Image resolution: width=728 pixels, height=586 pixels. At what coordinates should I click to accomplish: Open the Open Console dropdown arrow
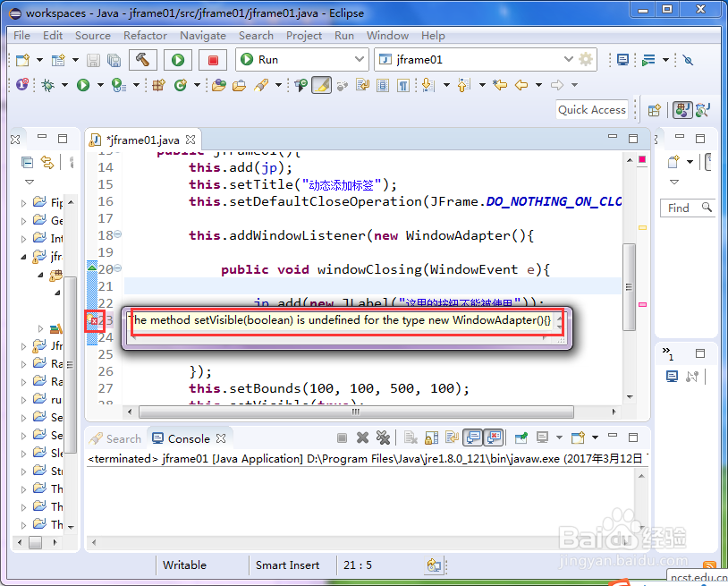point(596,437)
